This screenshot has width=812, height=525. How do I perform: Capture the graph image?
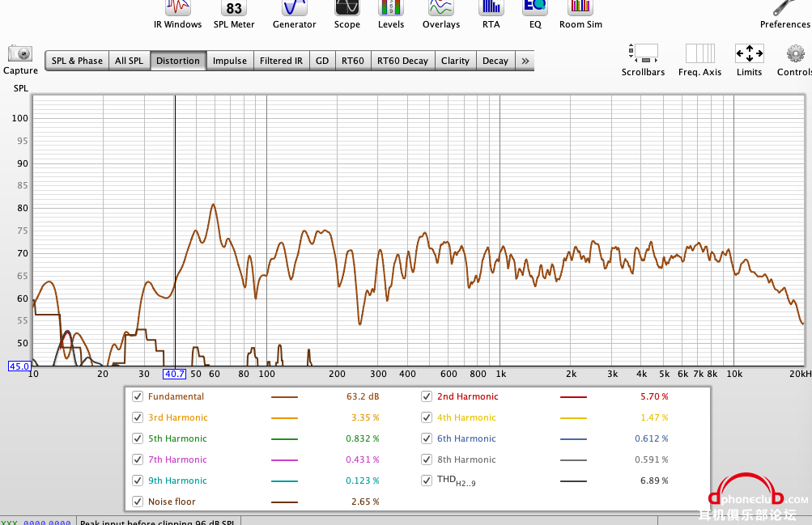click(21, 60)
